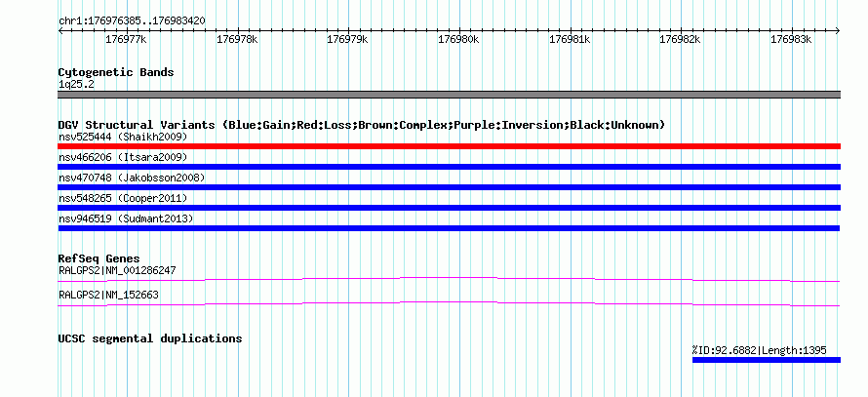Click the RALGPS2|NM_152663 transcript label
868x397 pixels.
pyautogui.click(x=108, y=296)
